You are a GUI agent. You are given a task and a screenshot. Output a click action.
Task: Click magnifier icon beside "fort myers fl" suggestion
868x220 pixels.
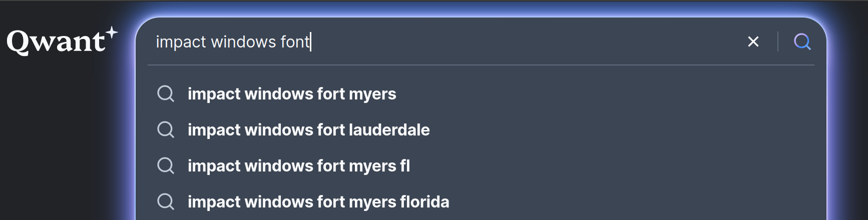166,165
